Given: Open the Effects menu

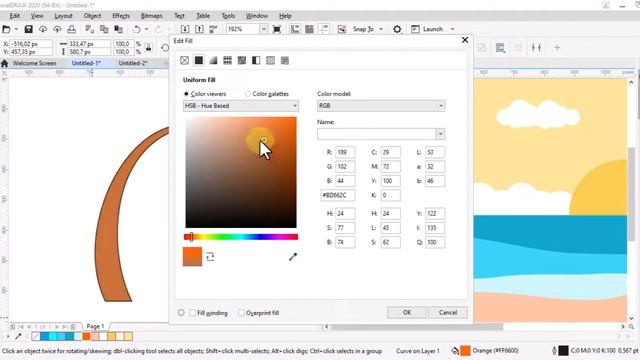Looking at the screenshot, I should point(121,16).
